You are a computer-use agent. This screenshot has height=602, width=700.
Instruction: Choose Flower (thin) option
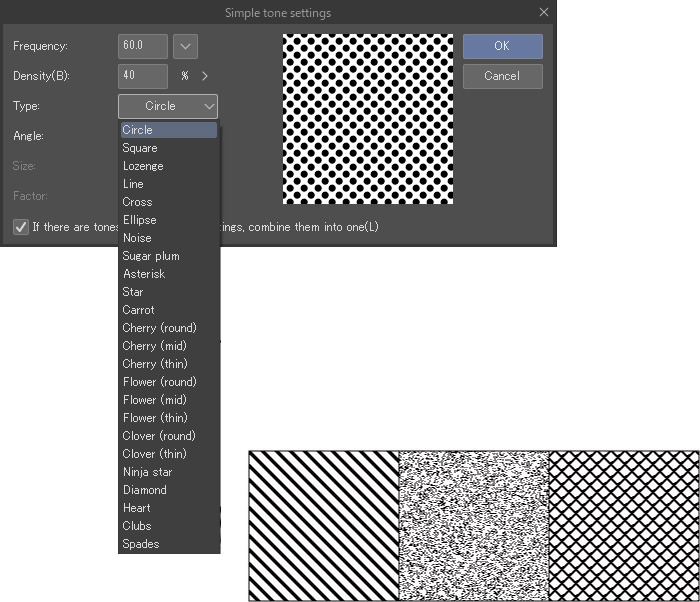pyautogui.click(x=169, y=418)
